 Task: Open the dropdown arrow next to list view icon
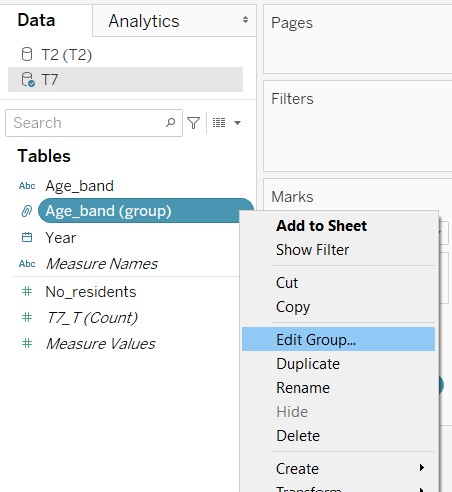[x=237, y=123]
